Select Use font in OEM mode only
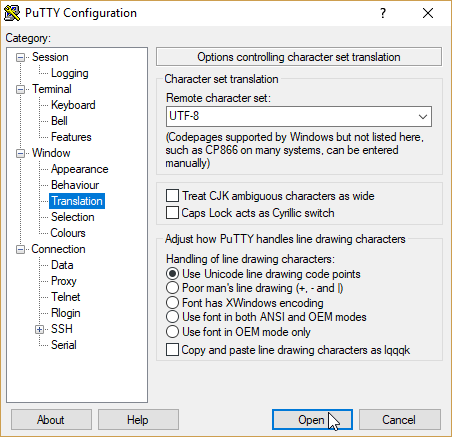This screenshot has height=437, width=452. 172,332
